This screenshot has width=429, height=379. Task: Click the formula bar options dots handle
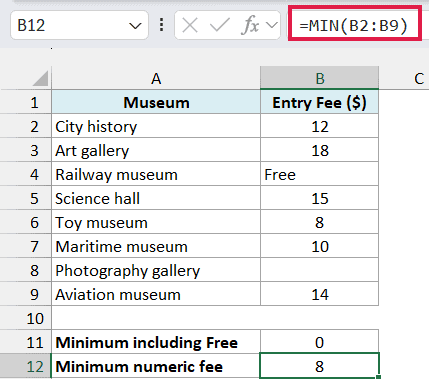[162, 25]
